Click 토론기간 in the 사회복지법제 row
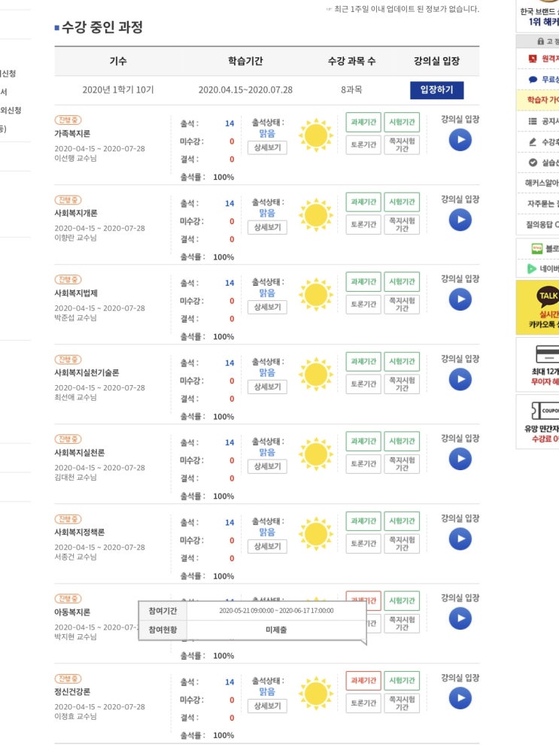559x756 pixels. (363, 304)
